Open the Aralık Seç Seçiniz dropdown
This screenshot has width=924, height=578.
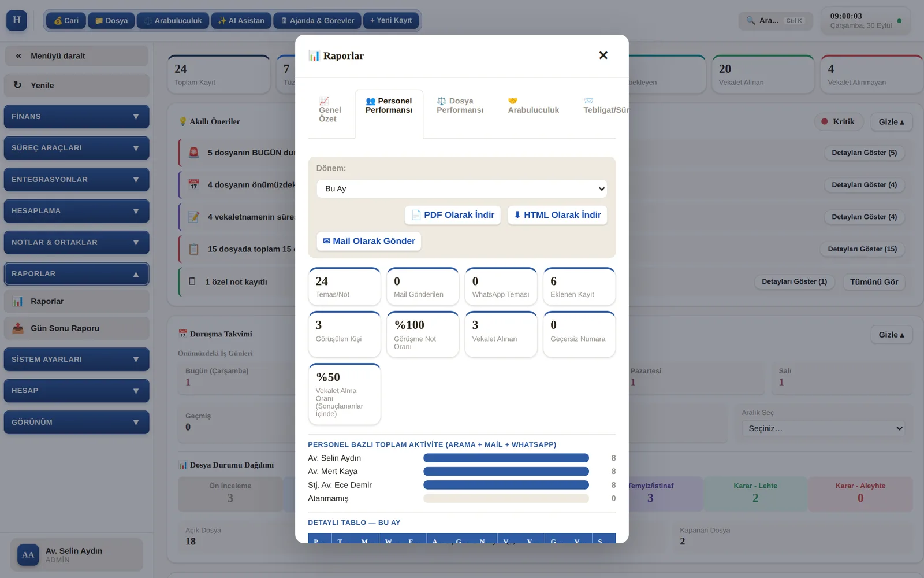824,428
